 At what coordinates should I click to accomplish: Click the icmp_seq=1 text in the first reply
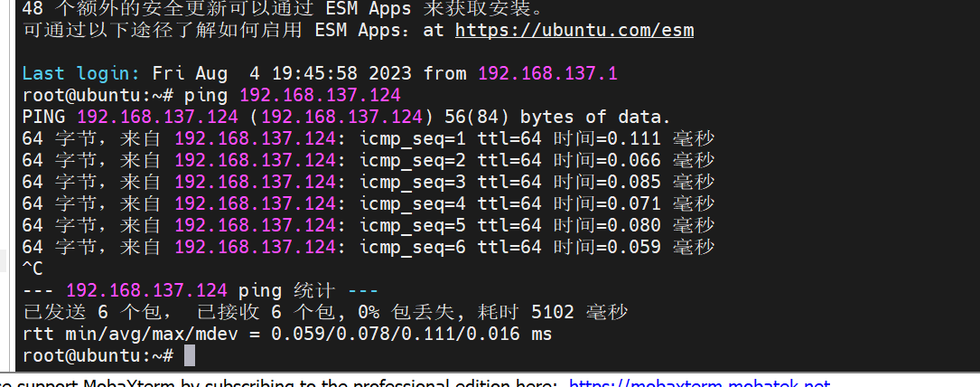click(413, 138)
